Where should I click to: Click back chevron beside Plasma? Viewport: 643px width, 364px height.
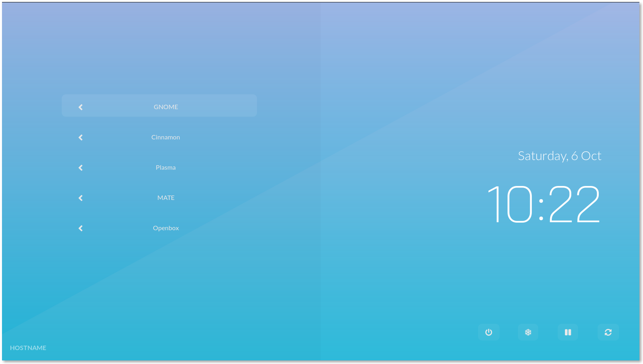[x=80, y=168]
